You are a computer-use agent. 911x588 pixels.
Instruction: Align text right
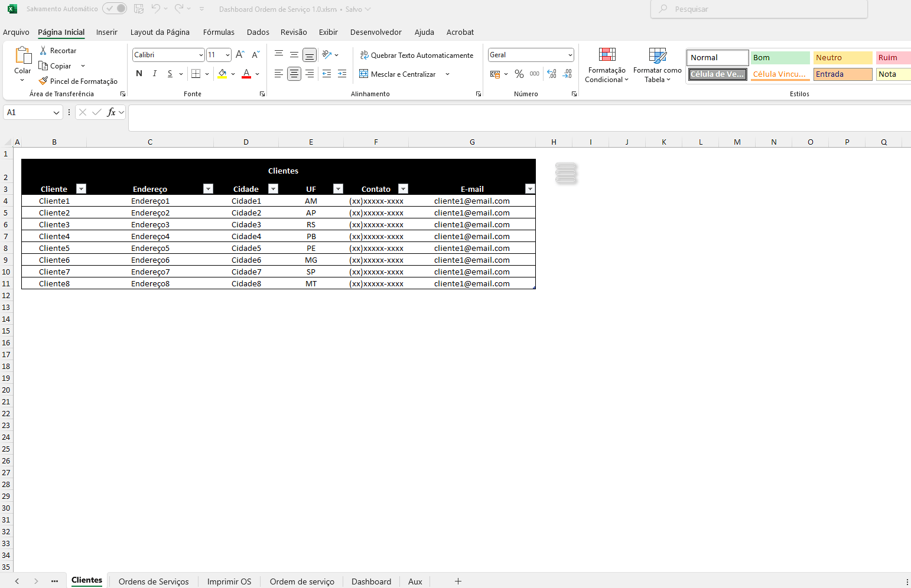pyautogui.click(x=310, y=74)
